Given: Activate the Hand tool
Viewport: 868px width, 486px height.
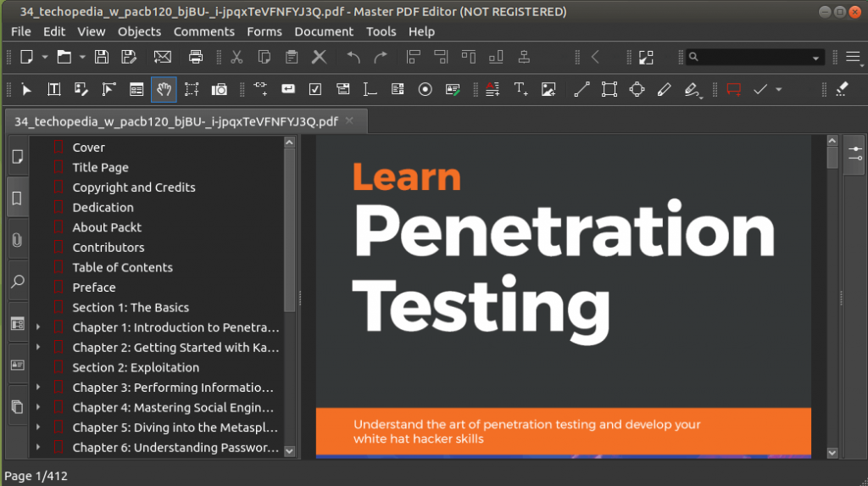Looking at the screenshot, I should [164, 89].
